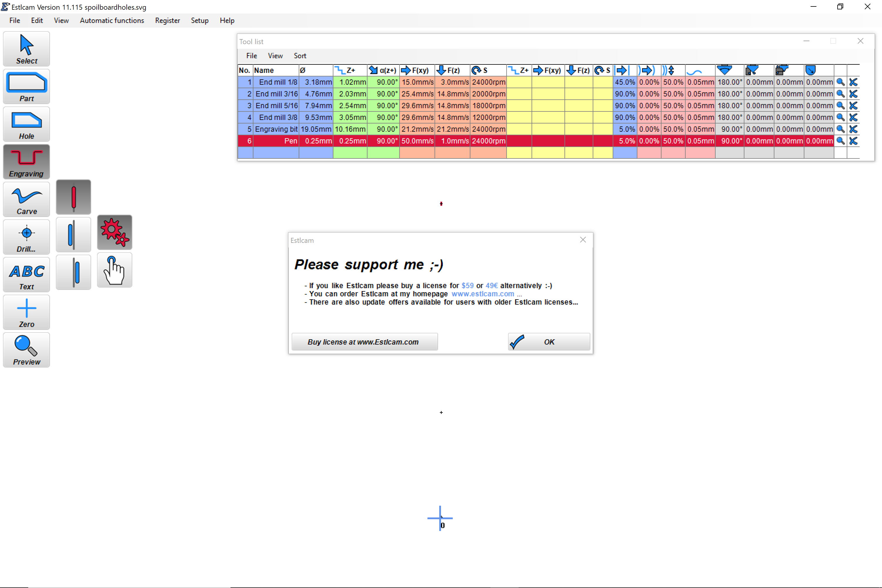The image size is (882, 588).
Task: Select the Engraving tool
Action: 26,162
